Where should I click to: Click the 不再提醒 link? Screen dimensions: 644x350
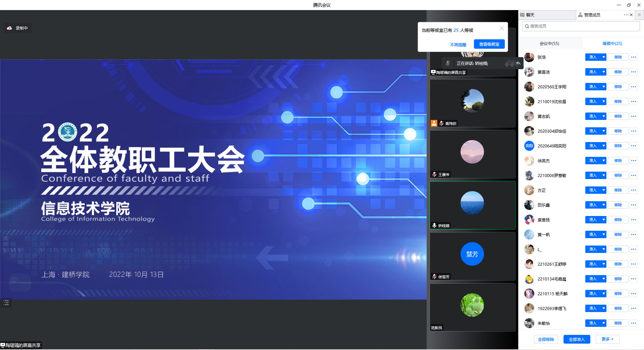(x=458, y=45)
